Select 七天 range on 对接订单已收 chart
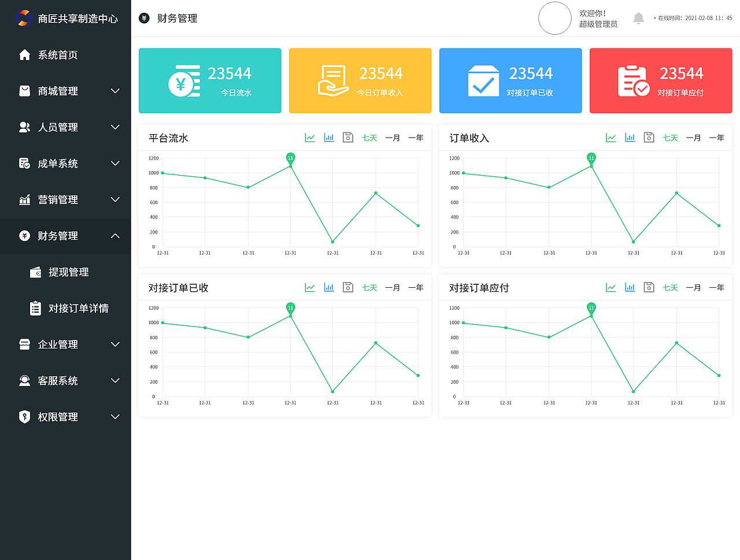This screenshot has width=740, height=560. (369, 287)
